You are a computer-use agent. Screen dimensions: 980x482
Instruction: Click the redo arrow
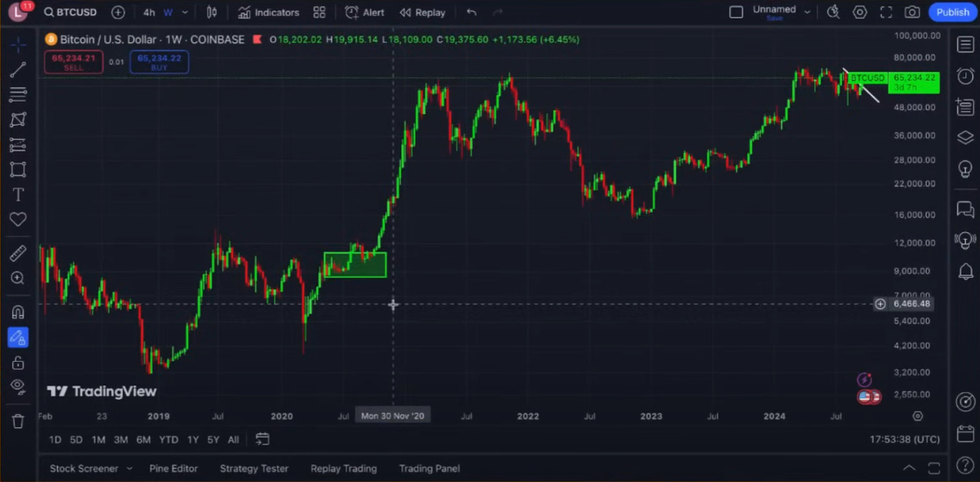497,12
